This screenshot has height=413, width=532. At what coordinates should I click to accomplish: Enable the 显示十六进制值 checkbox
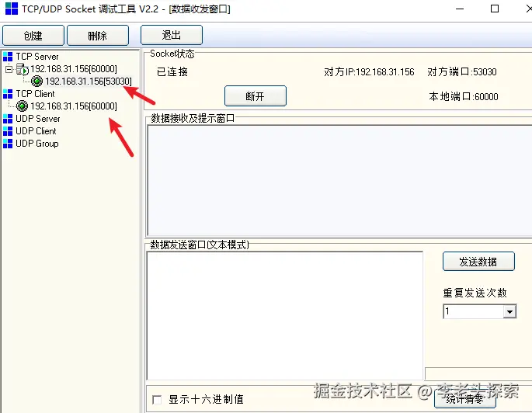157,400
